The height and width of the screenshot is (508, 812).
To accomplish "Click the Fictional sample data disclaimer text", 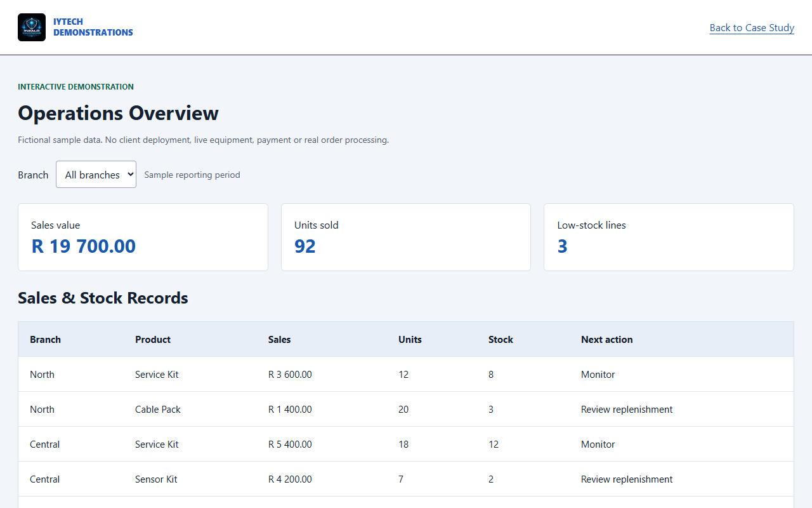I will tap(203, 140).
